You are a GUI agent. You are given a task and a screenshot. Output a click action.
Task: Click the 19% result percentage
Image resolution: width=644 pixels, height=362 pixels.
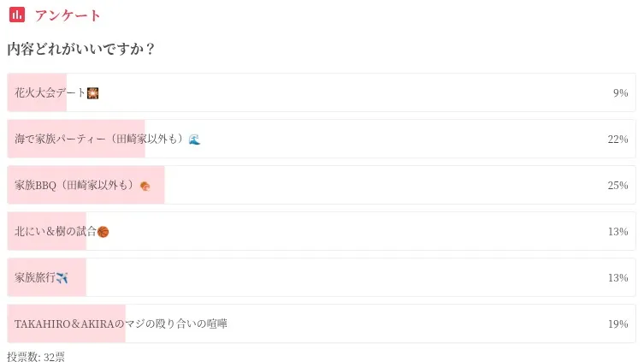pyautogui.click(x=617, y=324)
